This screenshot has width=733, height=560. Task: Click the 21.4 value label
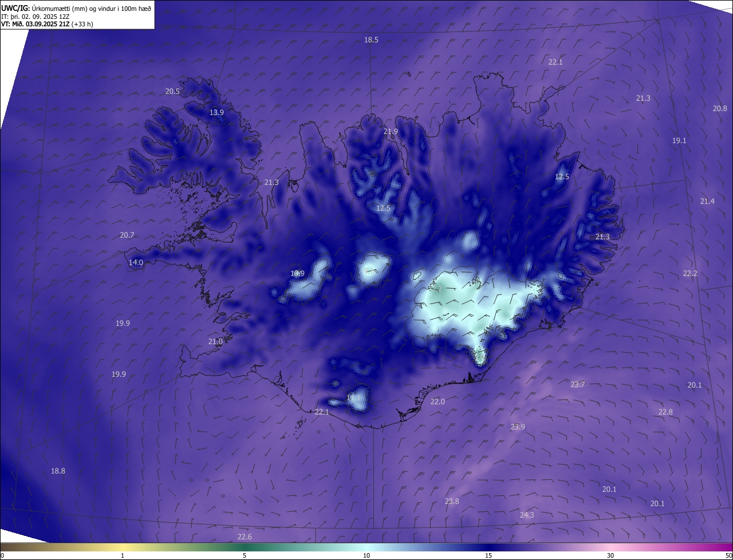tap(707, 201)
